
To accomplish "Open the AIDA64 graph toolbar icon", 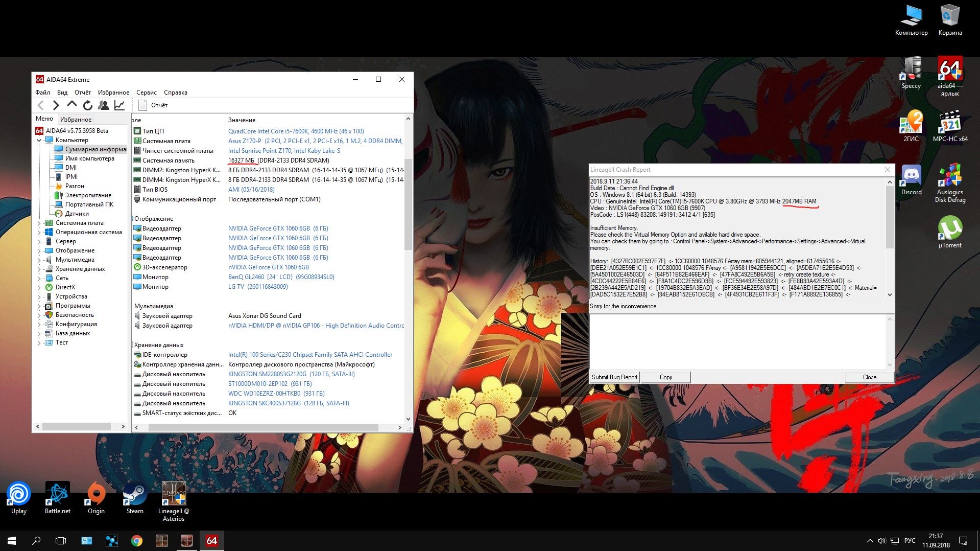I will point(119,105).
